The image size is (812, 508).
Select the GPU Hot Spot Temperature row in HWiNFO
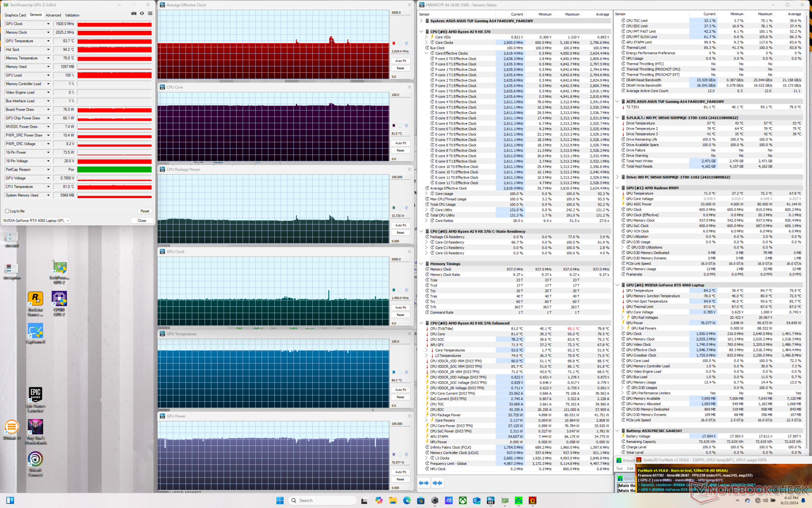(x=712, y=301)
